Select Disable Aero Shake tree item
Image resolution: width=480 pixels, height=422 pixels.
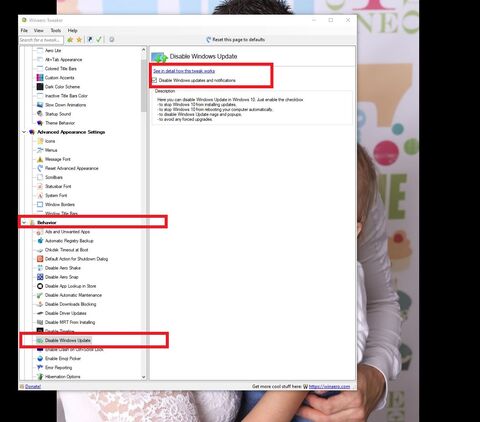[63, 268]
